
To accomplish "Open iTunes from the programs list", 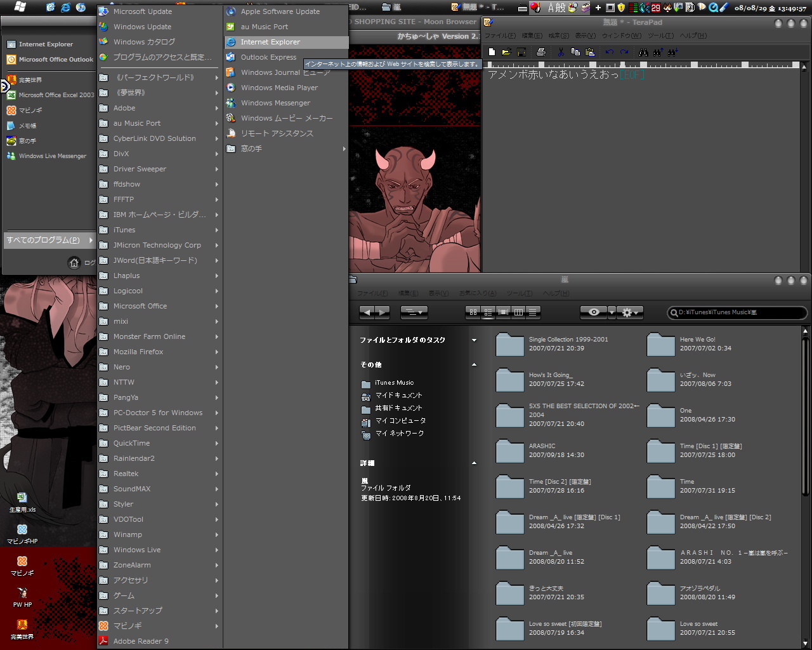I will pos(159,230).
